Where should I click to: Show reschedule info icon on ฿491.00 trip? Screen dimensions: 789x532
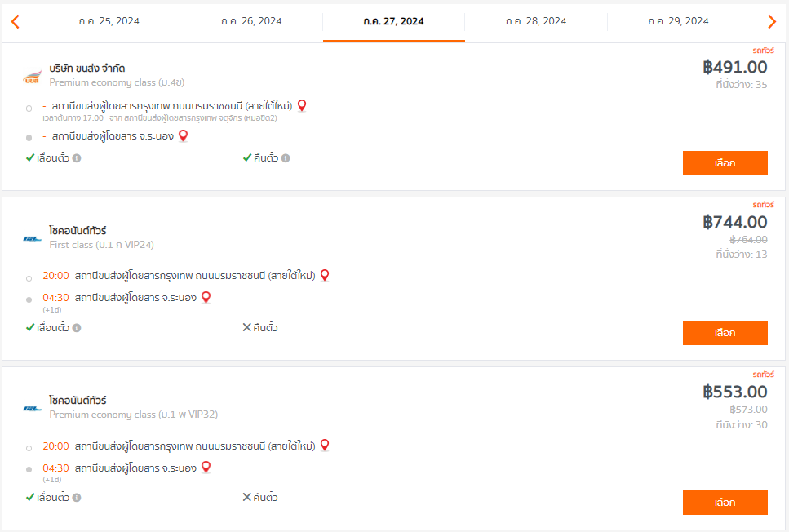[x=77, y=158]
